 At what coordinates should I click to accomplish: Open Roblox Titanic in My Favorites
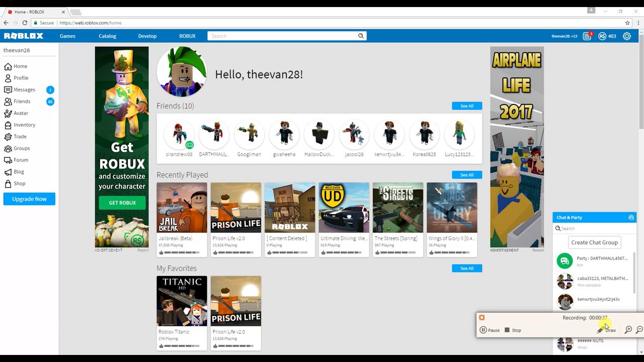182,301
